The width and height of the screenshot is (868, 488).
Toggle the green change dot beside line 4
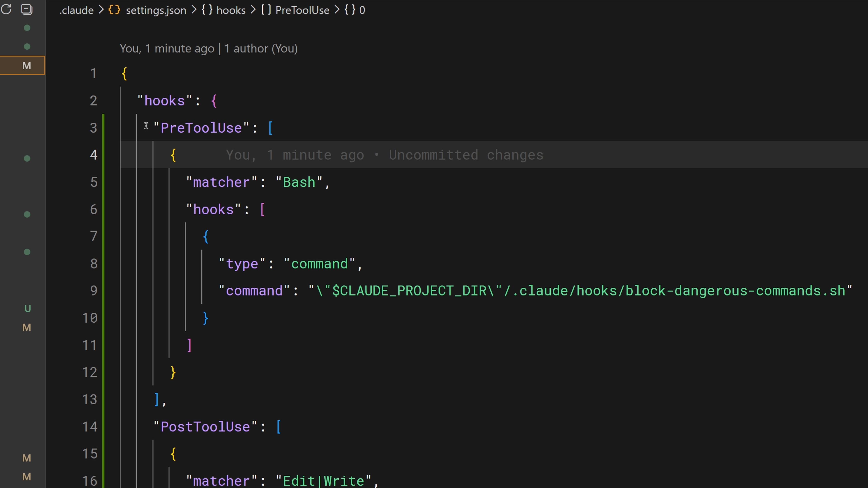(x=27, y=158)
